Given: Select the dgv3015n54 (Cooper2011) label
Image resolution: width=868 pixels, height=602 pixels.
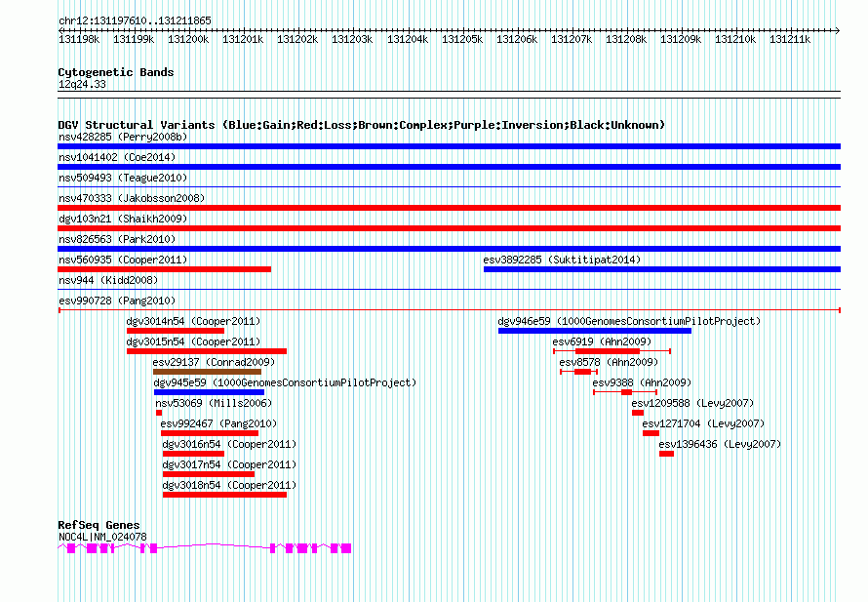Looking at the screenshot, I should pyautogui.click(x=193, y=341).
